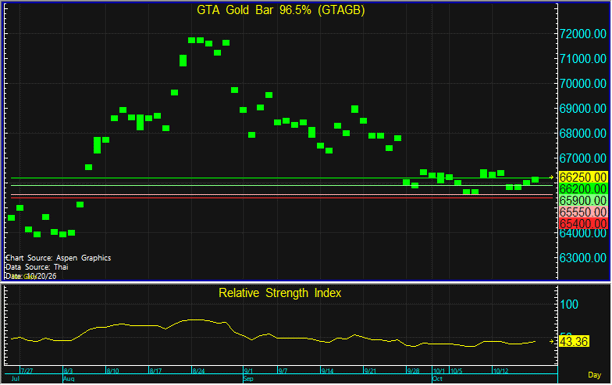Select the 68000.00 price axis label
The width and height of the screenshot is (612, 385).
click(583, 134)
